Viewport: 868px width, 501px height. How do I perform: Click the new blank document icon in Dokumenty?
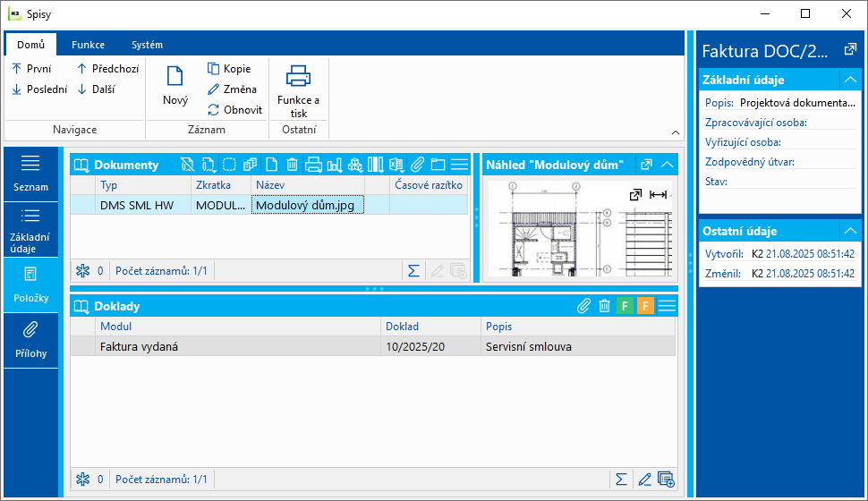[271, 165]
